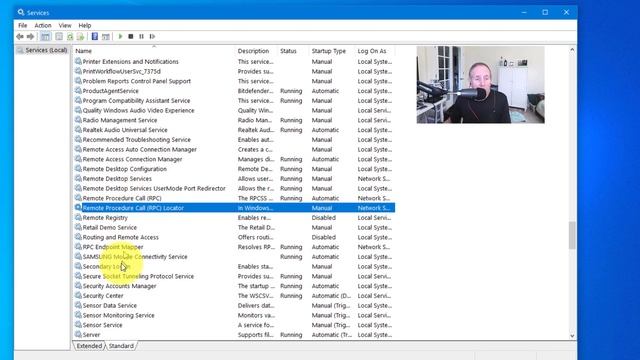This screenshot has height=360, width=640.
Task: Select Security Accounts Manager service
Action: tap(120, 286)
